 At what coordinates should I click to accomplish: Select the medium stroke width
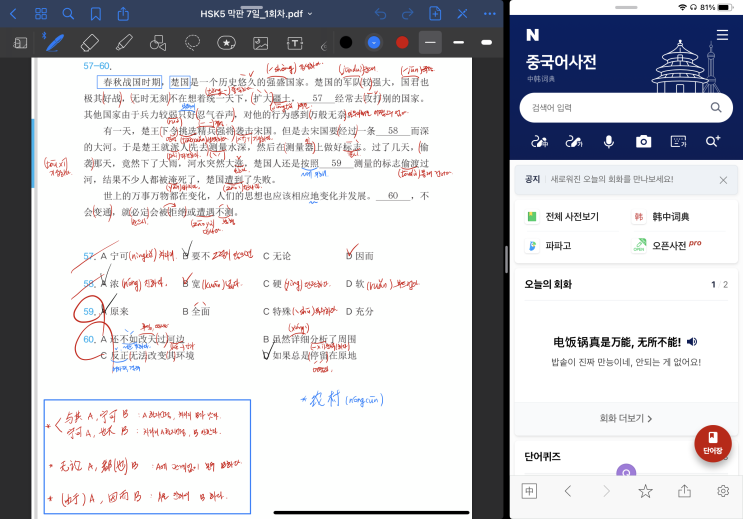[x=458, y=43]
